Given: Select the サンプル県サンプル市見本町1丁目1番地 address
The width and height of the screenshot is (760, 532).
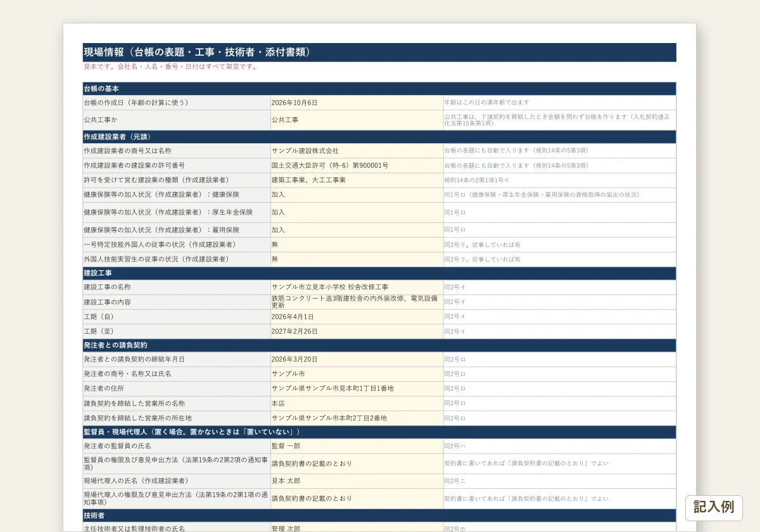Looking at the screenshot, I should (x=357, y=388).
